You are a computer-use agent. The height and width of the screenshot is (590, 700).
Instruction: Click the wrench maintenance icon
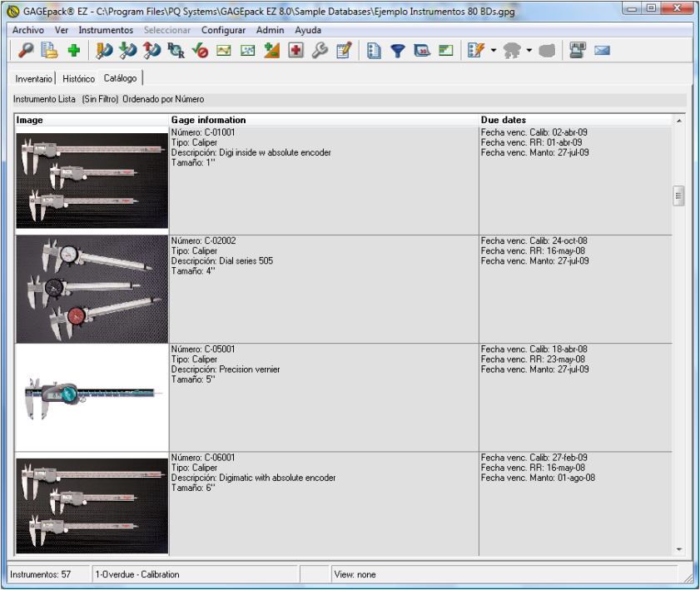(320, 50)
